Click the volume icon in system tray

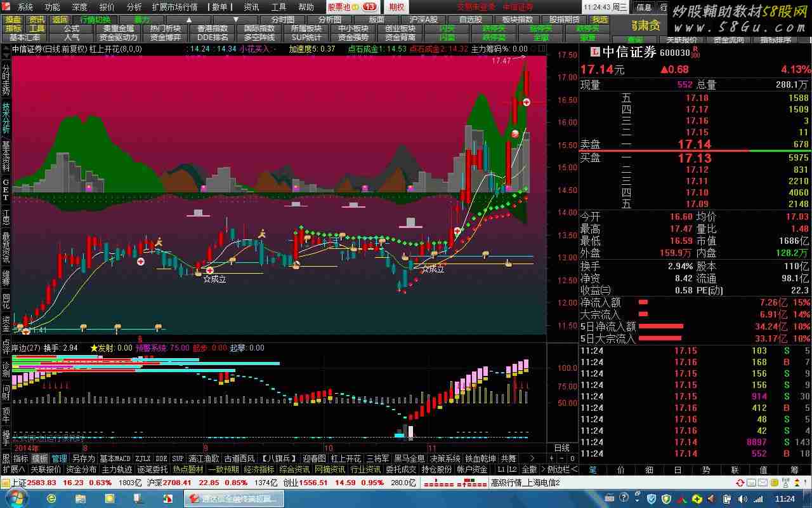coord(743,499)
